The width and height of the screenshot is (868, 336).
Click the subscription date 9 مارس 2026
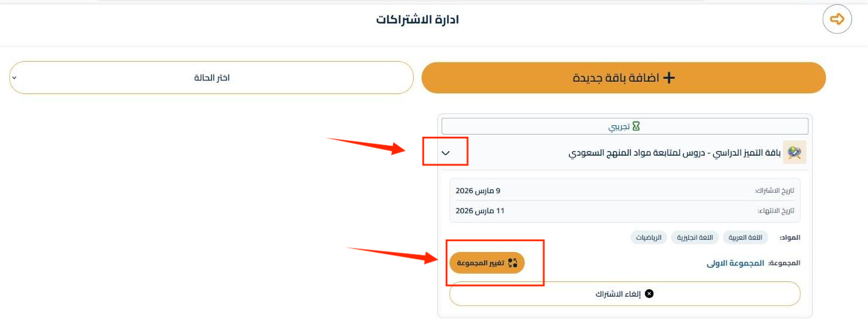pyautogui.click(x=478, y=191)
